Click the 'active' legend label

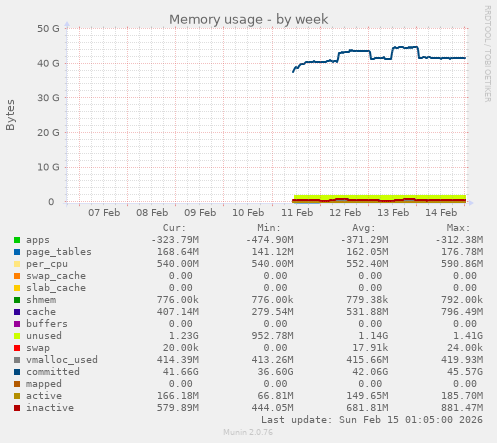[x=44, y=396]
